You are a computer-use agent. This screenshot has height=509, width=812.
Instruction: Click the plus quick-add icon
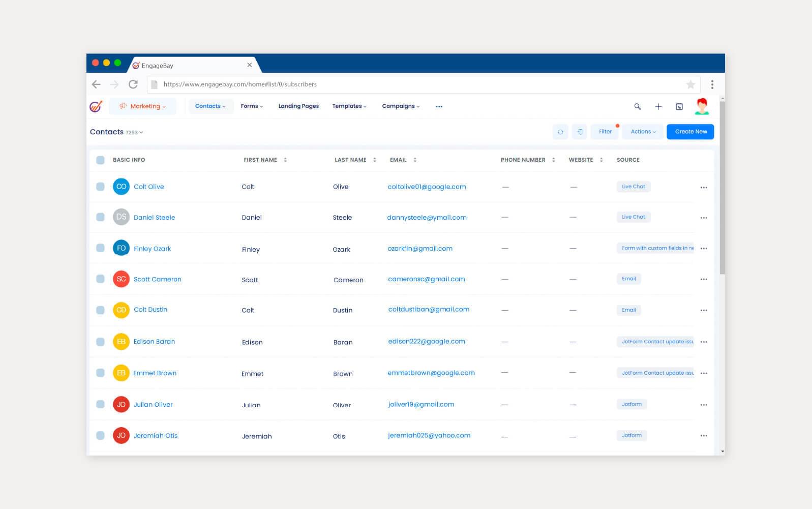(658, 106)
